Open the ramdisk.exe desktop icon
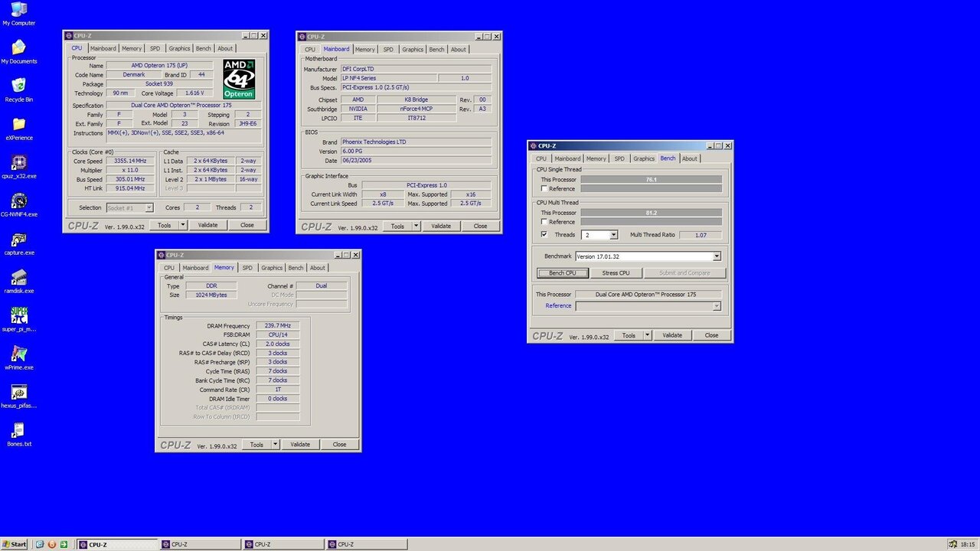Viewport: 980px width, 551px height. (x=19, y=278)
